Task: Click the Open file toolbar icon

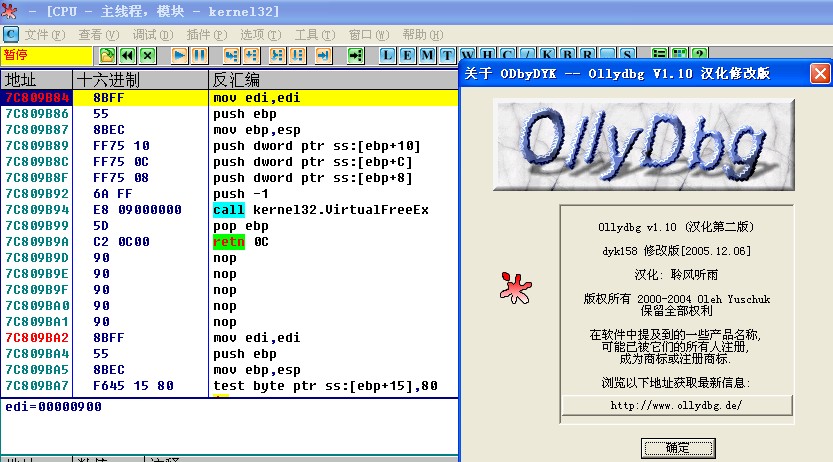Action: [107, 55]
